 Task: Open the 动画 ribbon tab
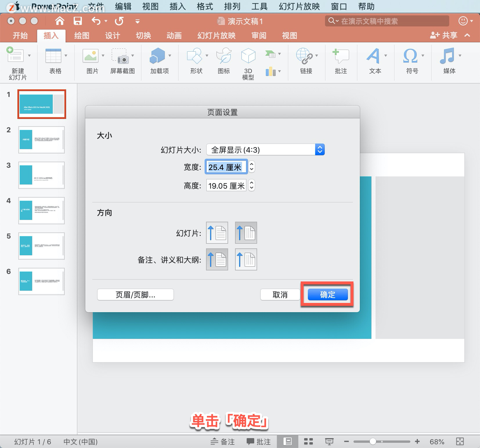[174, 35]
